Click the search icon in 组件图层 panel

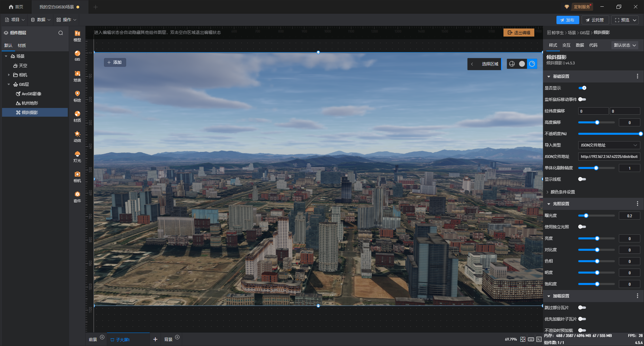pos(61,33)
